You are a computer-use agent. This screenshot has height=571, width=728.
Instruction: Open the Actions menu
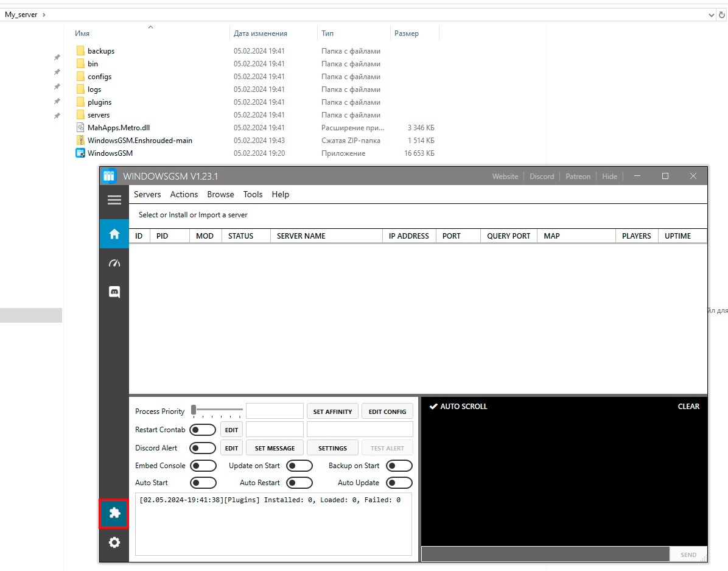[x=184, y=195]
